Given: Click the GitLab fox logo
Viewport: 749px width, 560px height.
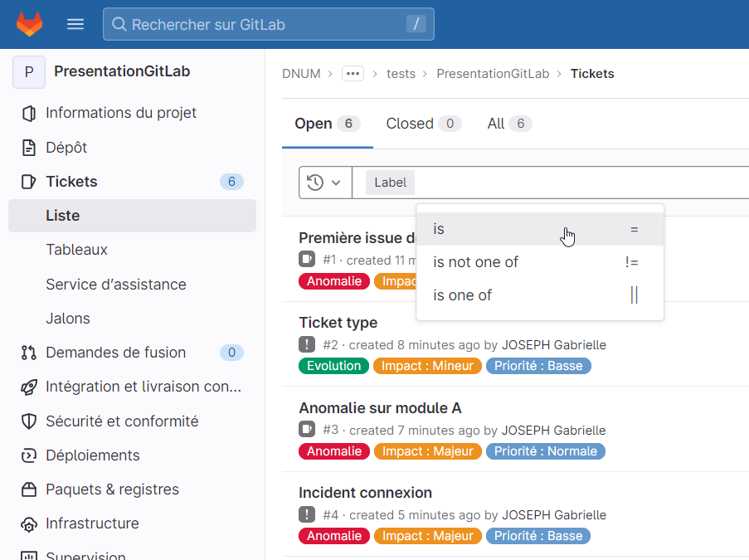Looking at the screenshot, I should (x=29, y=24).
